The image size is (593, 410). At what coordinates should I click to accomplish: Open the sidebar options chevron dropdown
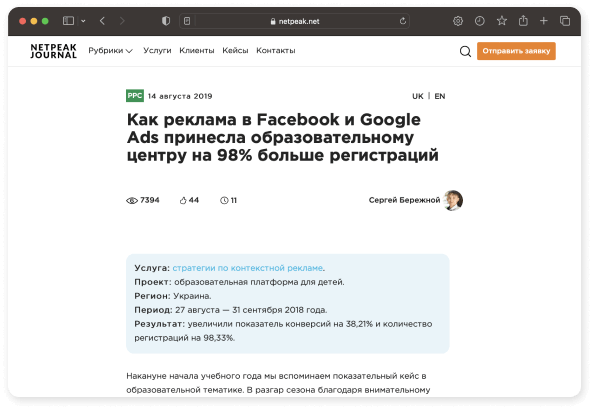pyautogui.click(x=83, y=21)
